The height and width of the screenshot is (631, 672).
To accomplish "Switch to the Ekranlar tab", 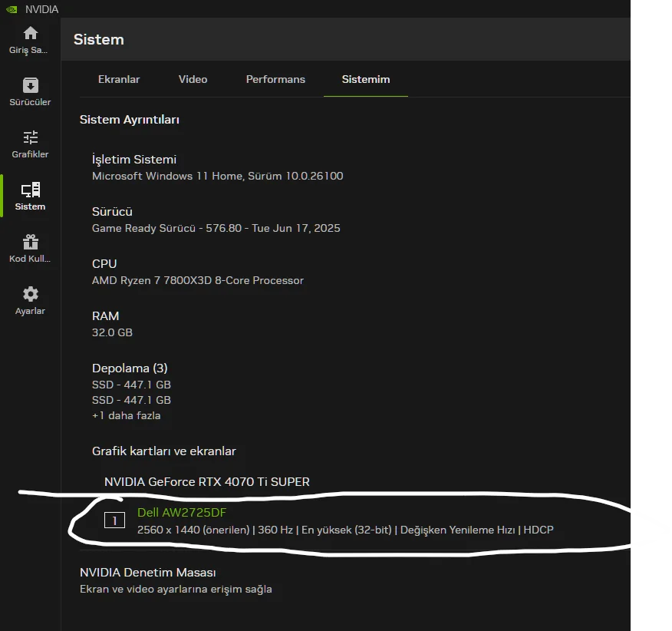I will point(119,79).
